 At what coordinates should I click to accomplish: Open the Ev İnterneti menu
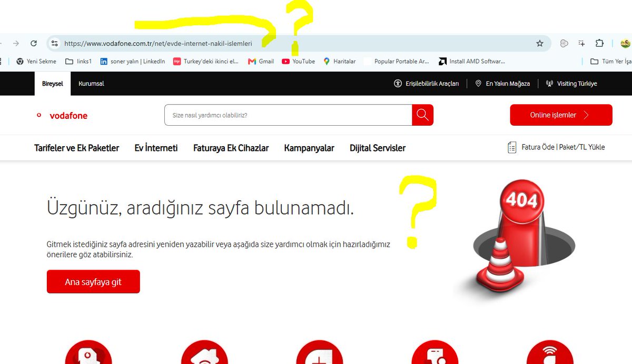coord(156,148)
